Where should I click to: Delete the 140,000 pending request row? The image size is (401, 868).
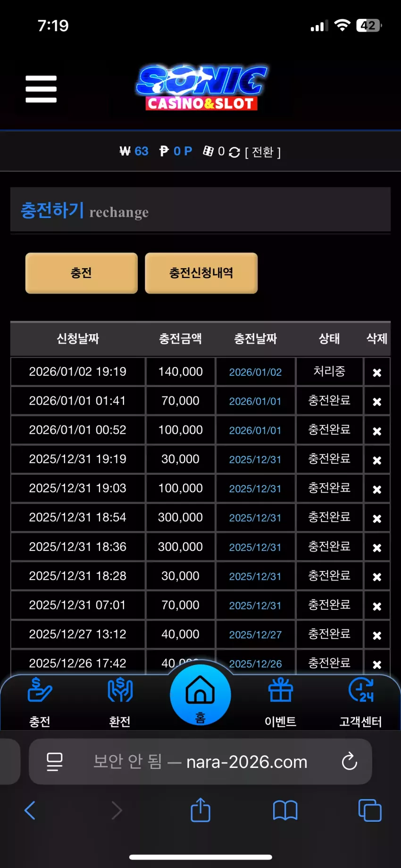377,372
